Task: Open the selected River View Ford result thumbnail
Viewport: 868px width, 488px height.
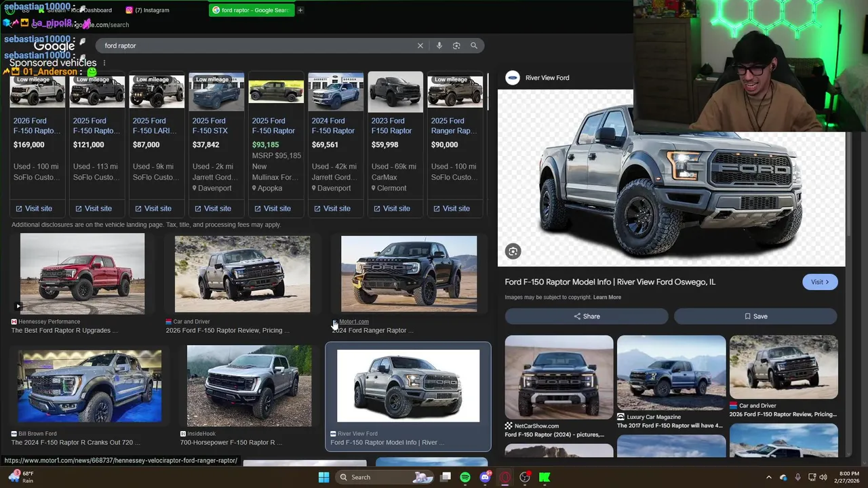Action: pos(408,386)
